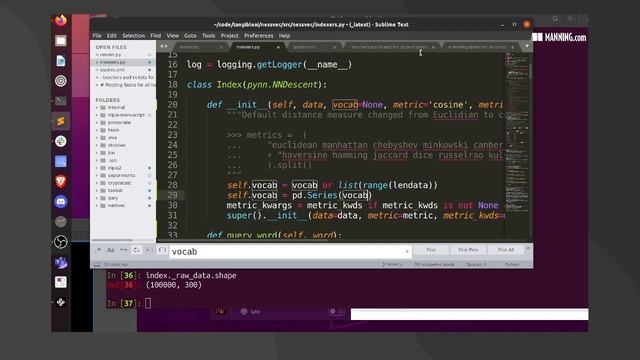Click misspelled words status entry
The height and width of the screenshot is (360, 640).
coord(434,264)
